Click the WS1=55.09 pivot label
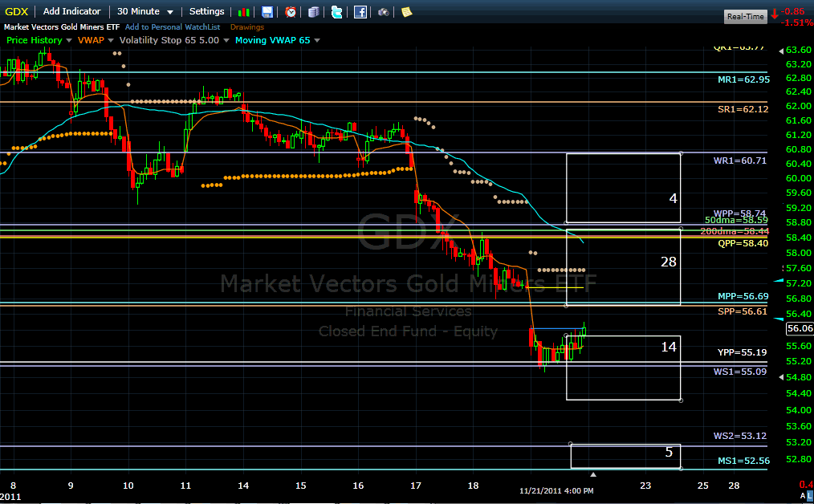The image size is (814, 504). [x=740, y=371]
